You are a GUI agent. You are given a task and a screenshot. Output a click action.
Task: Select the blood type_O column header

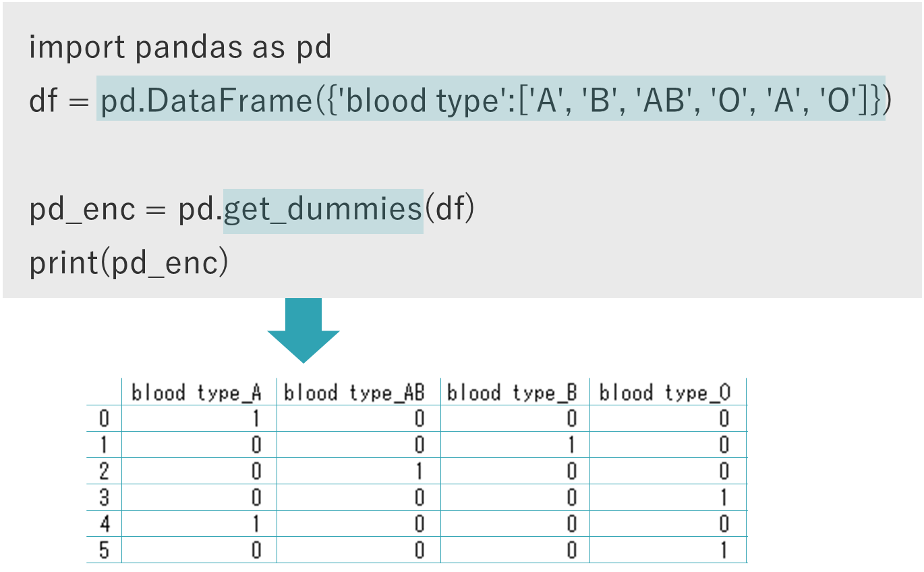click(665, 393)
